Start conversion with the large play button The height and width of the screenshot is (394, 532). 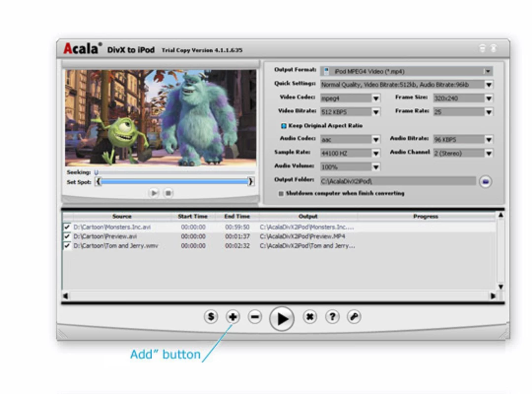tap(282, 318)
